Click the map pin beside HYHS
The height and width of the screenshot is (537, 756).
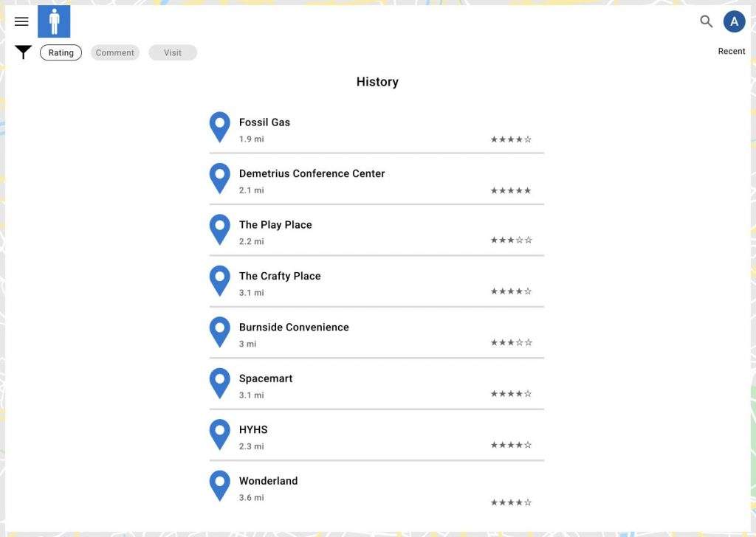[220, 435]
